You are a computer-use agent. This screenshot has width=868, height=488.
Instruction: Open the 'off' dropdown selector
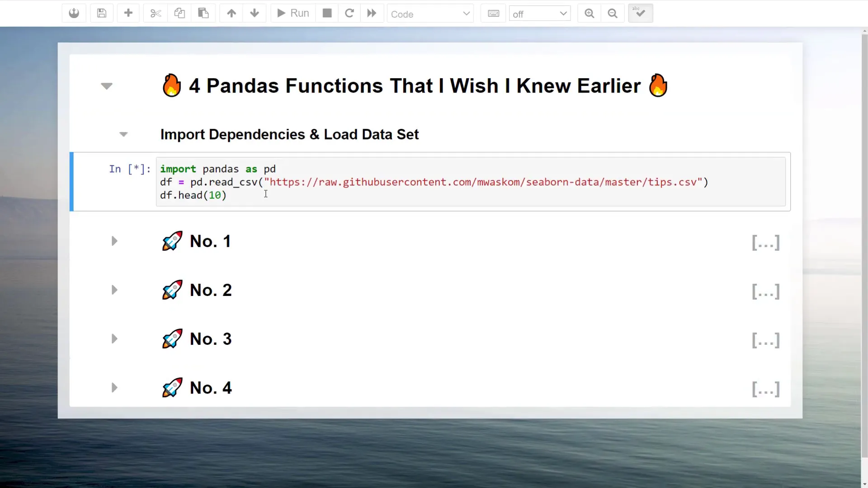(539, 14)
